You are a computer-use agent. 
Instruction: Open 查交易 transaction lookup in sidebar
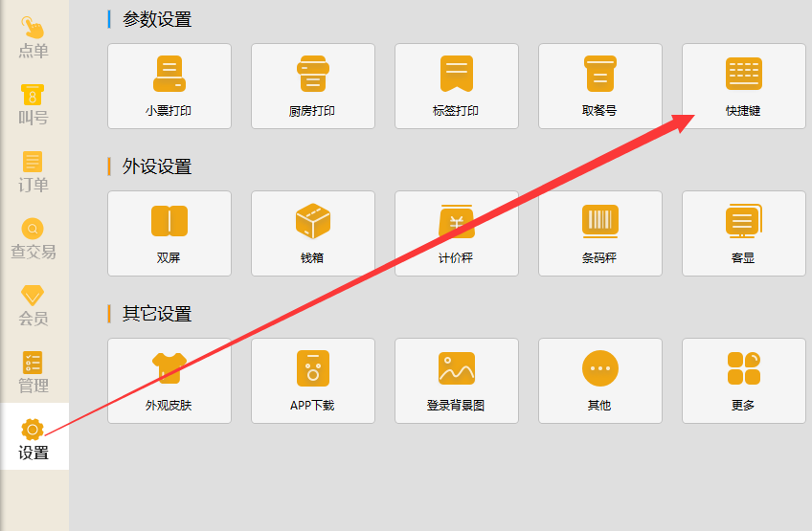pyautogui.click(x=34, y=238)
